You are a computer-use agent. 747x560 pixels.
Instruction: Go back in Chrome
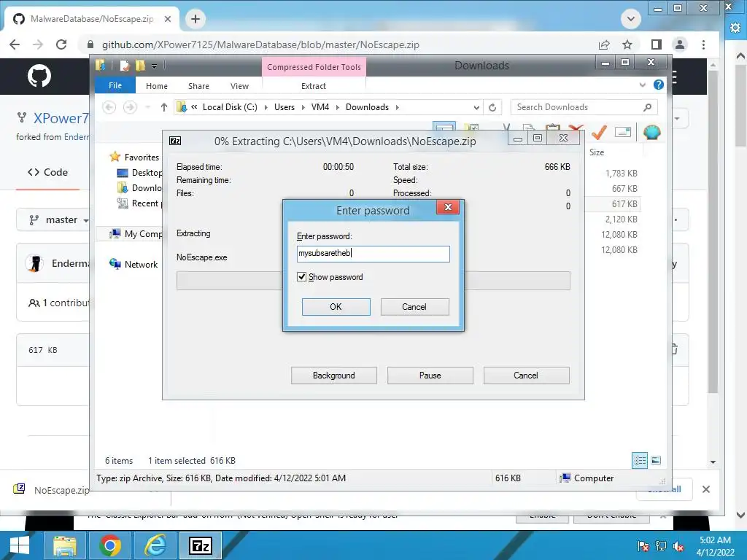point(15,44)
